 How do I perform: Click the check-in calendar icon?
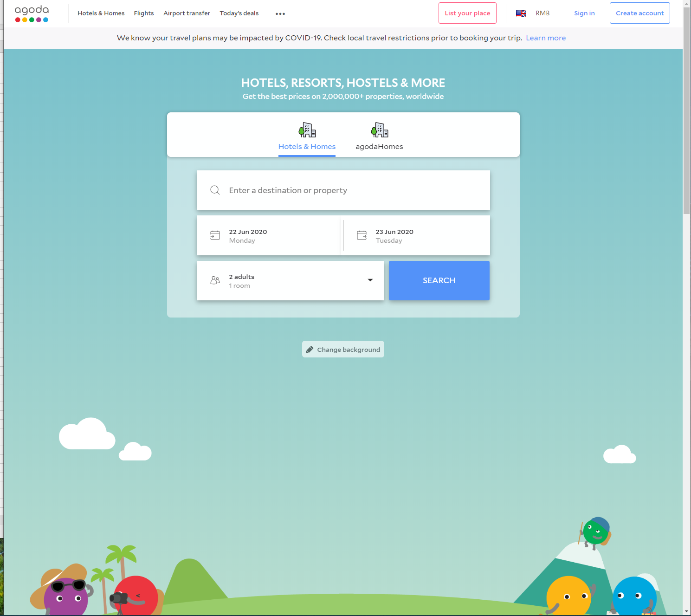(x=215, y=235)
